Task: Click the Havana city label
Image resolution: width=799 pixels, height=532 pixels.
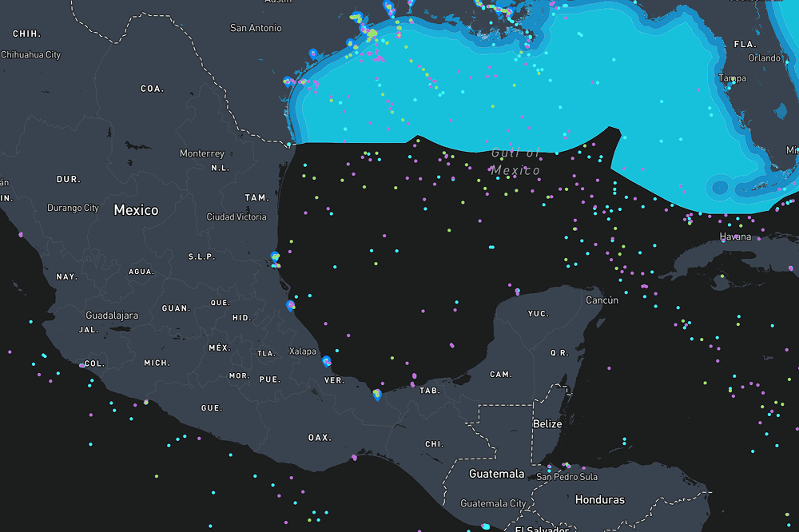Action: [735, 236]
